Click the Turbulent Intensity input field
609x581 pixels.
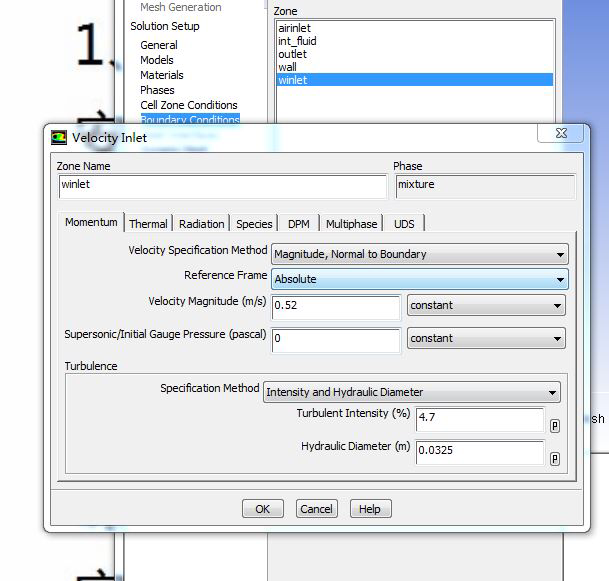click(x=480, y=419)
